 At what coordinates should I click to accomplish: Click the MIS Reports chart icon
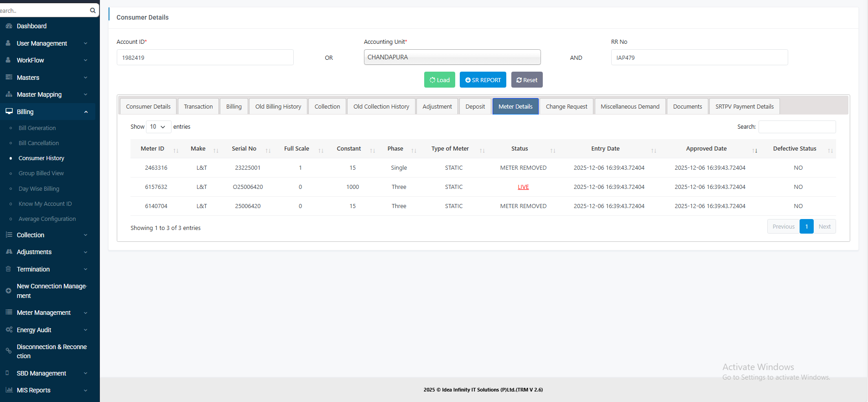click(9, 390)
